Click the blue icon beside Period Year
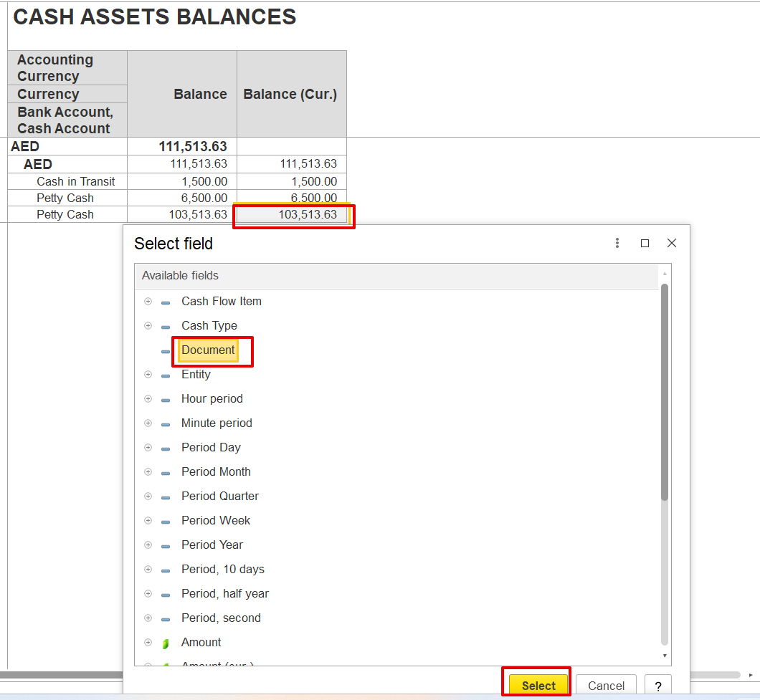The image size is (760, 700). 166,546
